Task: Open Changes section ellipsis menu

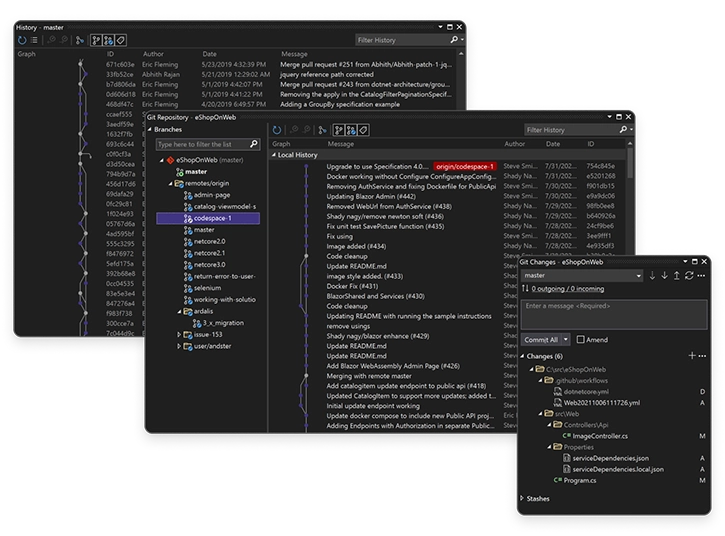Action: point(702,356)
